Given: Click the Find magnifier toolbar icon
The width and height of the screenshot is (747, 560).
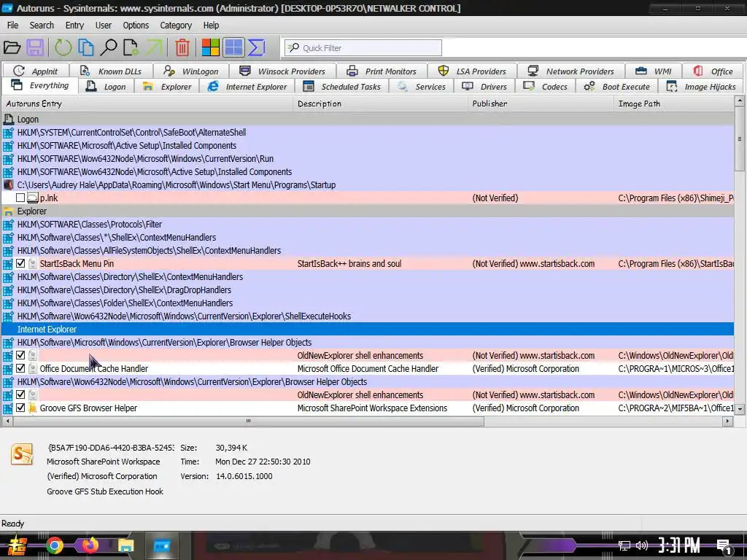Looking at the screenshot, I should [x=109, y=47].
